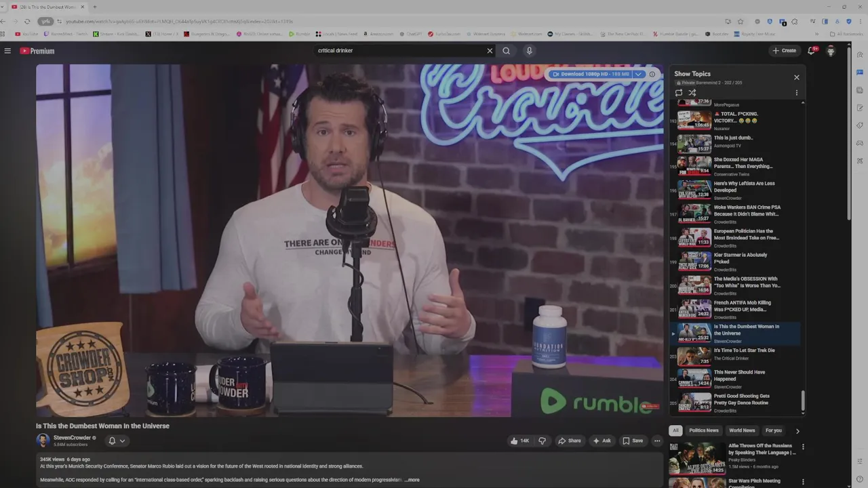Dislike the video with thumbs down
Viewport: 868px width, 488px height.
(x=542, y=441)
